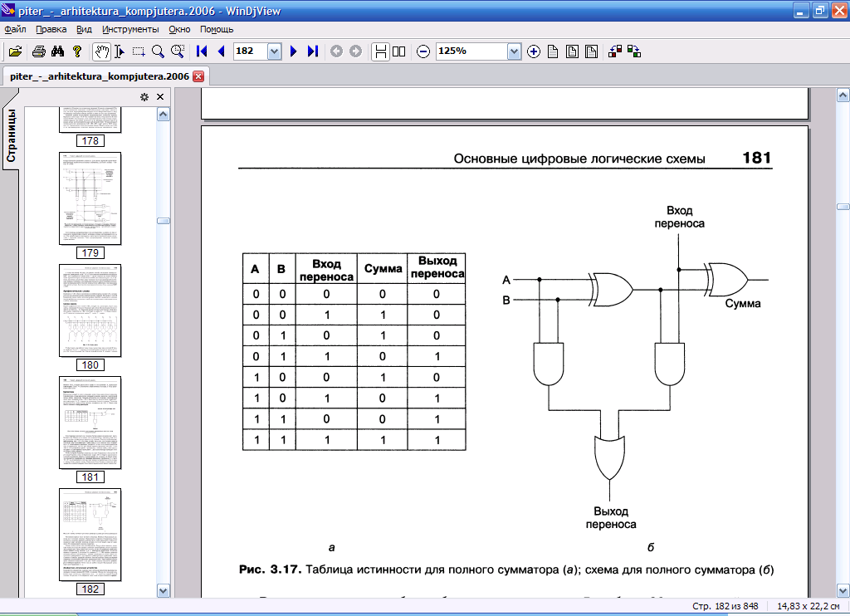The width and height of the screenshot is (850, 616).
Task: Select the rectangle selection tool
Action: [139, 51]
